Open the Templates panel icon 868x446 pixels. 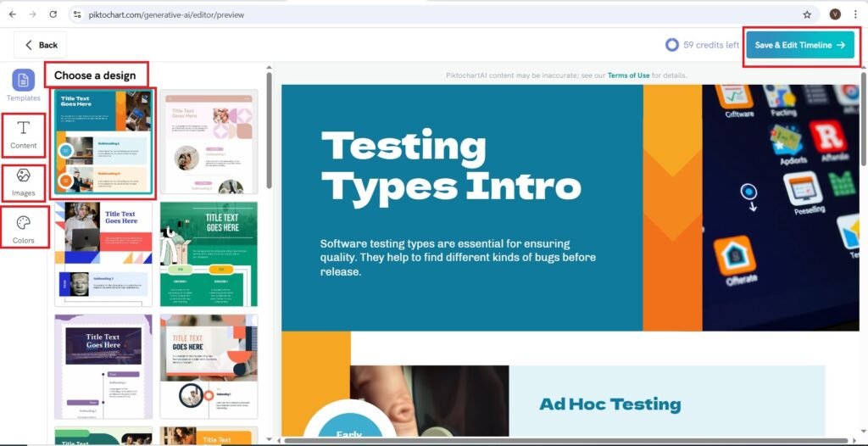coord(24,81)
